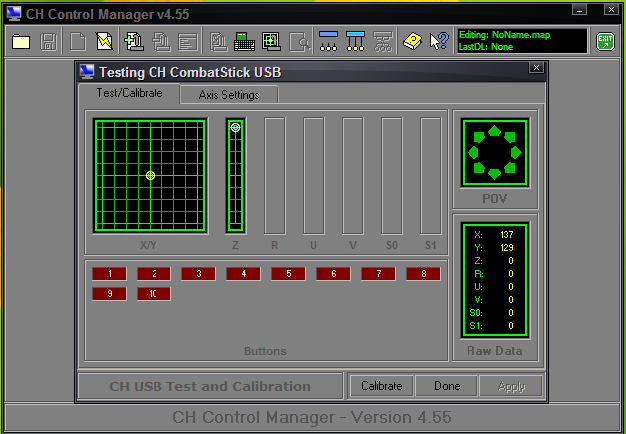Click the Done button

click(447, 386)
